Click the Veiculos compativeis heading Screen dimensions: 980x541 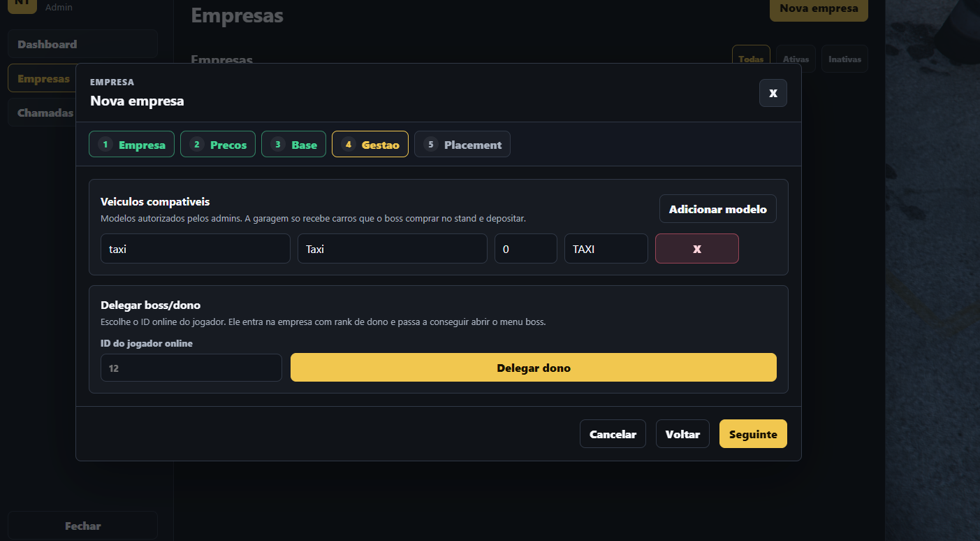[x=155, y=202]
